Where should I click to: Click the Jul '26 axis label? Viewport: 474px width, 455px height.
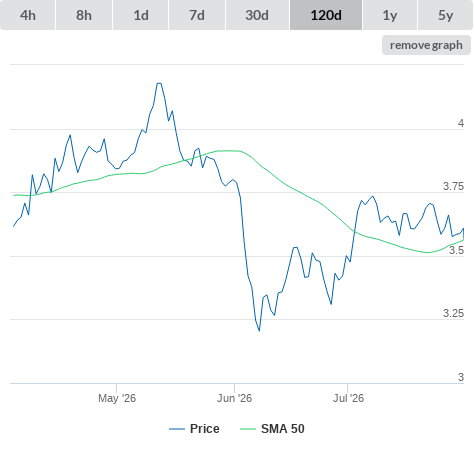point(348,398)
